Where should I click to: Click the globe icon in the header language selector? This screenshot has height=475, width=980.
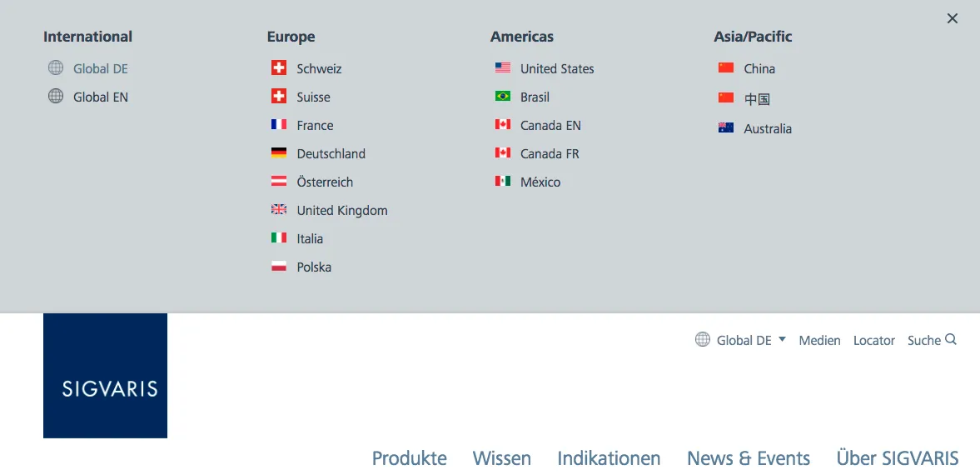click(703, 339)
